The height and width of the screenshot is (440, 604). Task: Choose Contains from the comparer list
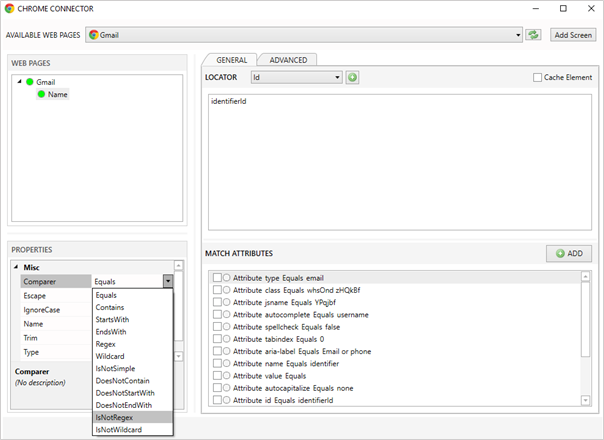[x=133, y=307]
